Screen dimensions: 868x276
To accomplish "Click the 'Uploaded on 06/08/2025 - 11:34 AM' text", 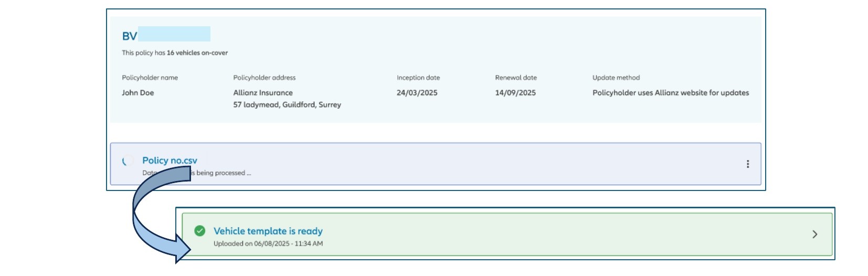I will (x=268, y=243).
